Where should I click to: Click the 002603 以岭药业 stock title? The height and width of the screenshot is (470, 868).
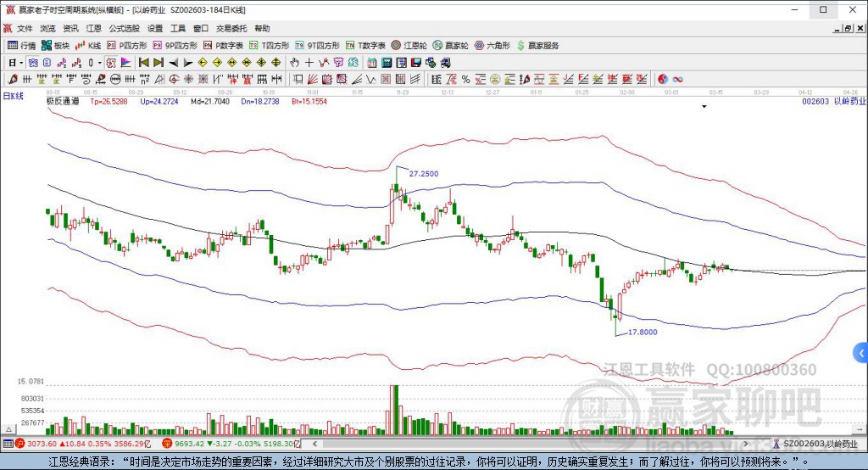coord(834,102)
